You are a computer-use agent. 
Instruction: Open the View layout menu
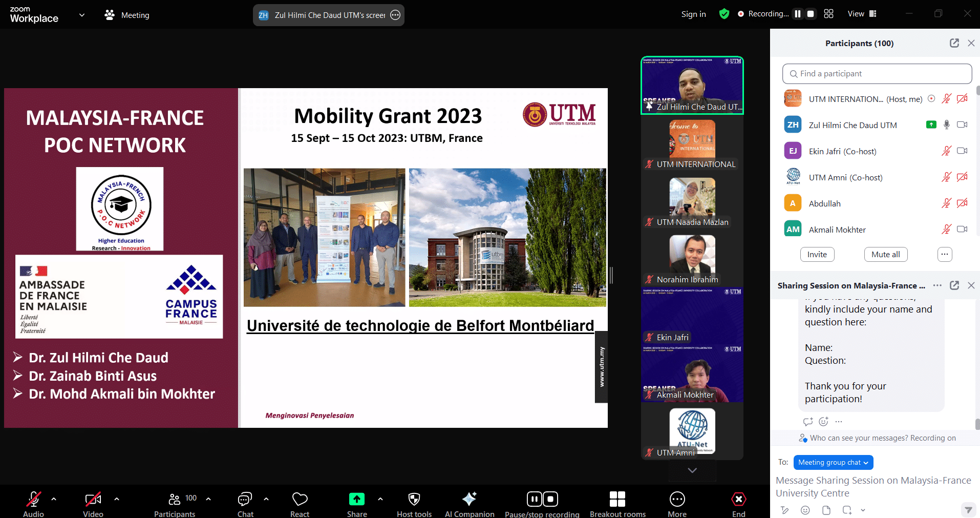click(862, 14)
